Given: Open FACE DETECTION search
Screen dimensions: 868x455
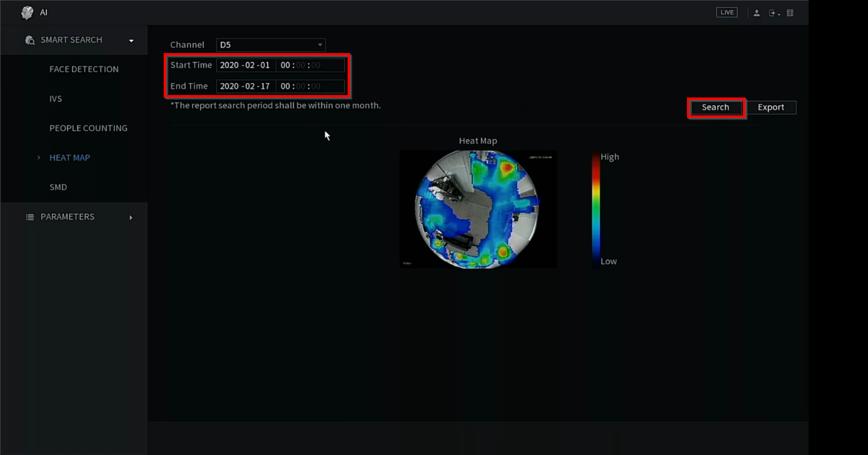Looking at the screenshot, I should (84, 69).
